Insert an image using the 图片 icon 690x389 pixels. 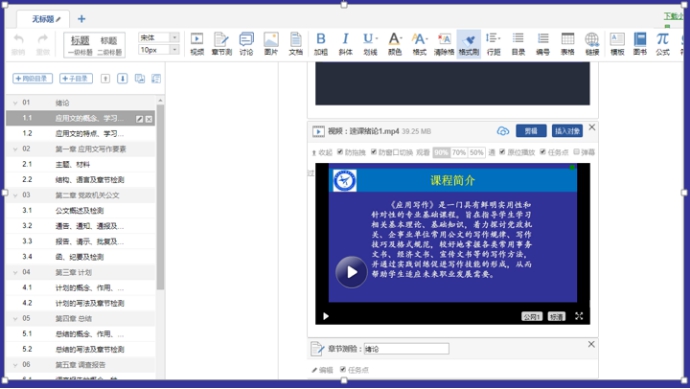click(271, 44)
